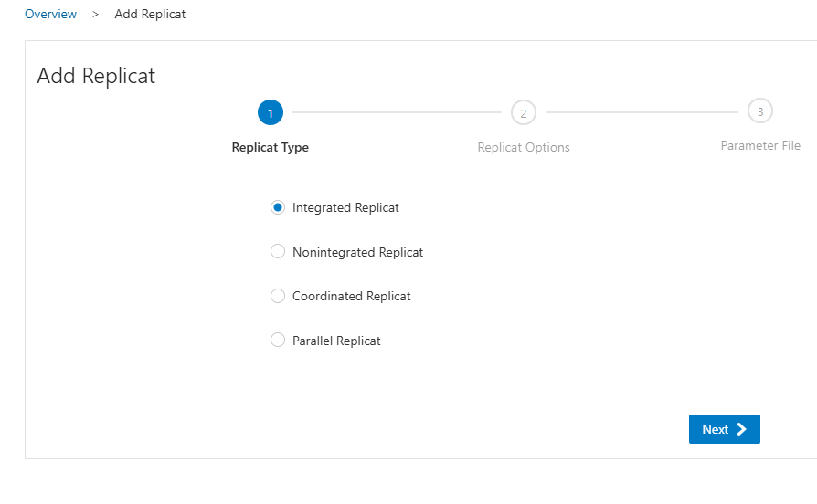Click the breadcrumb separator arrow
Screen dimensions: 817x504
(95, 15)
